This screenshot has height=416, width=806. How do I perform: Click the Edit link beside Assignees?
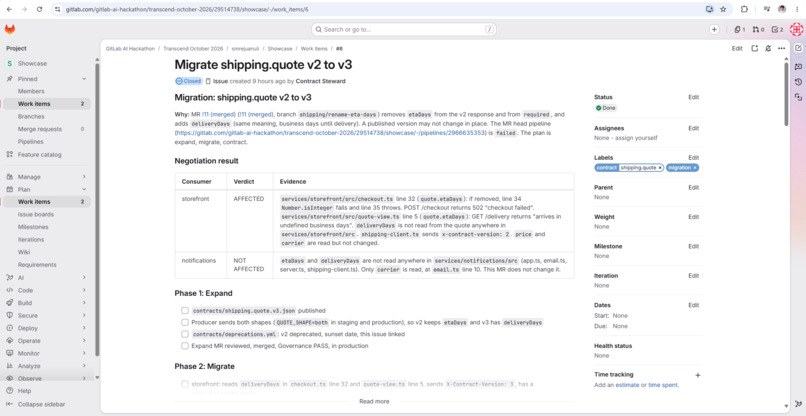pyautogui.click(x=693, y=128)
